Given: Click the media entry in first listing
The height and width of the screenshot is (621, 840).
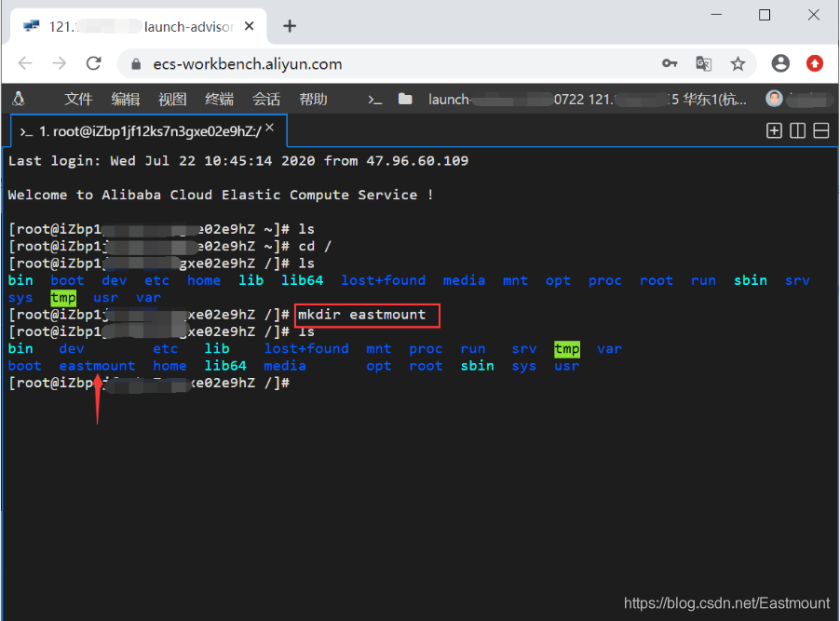Looking at the screenshot, I should pyautogui.click(x=464, y=280).
